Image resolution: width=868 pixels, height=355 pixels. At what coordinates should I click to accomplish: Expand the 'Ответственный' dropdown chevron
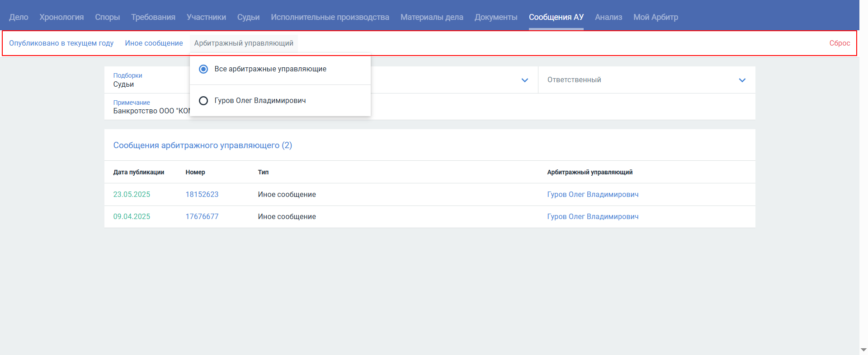(x=742, y=80)
